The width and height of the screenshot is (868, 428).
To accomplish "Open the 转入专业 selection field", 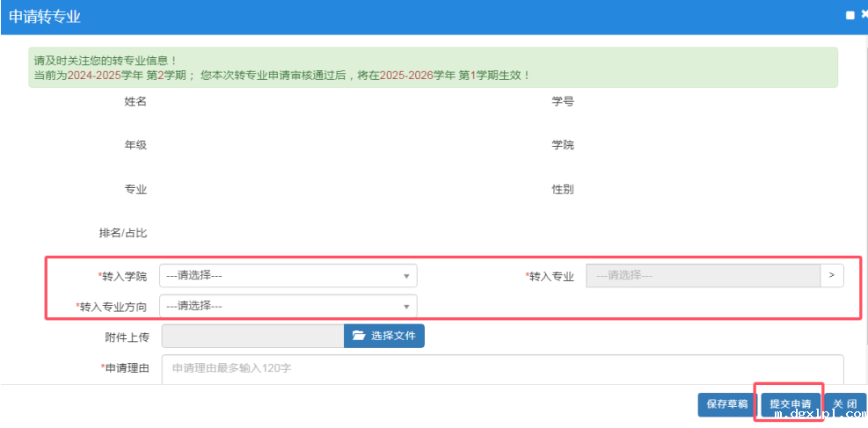I will click(x=702, y=276).
